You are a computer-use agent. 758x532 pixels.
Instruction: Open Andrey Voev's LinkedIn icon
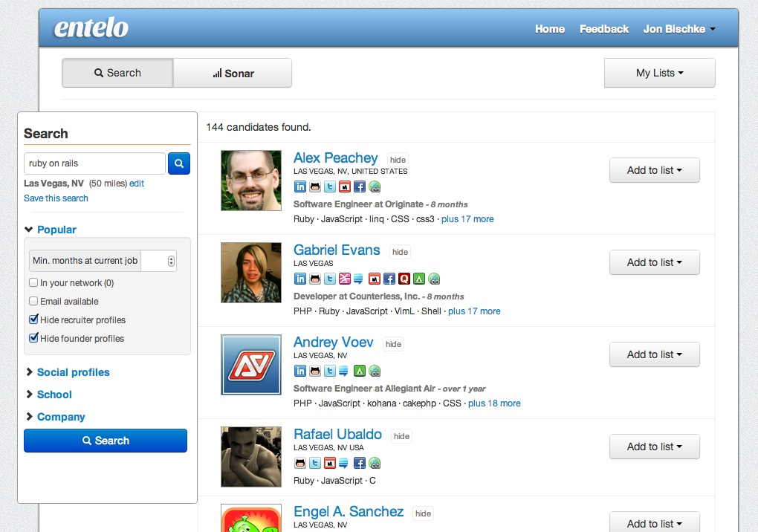click(300, 371)
